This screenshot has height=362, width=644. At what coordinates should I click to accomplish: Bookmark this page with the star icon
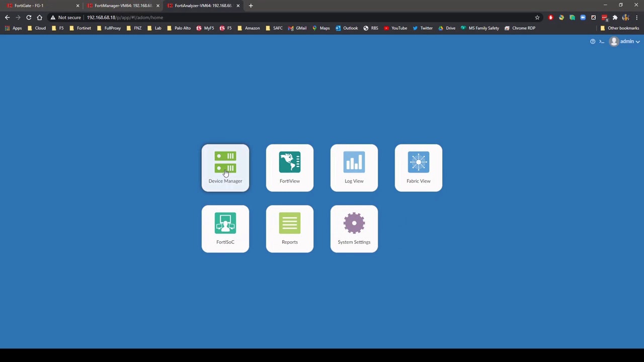[x=537, y=18]
